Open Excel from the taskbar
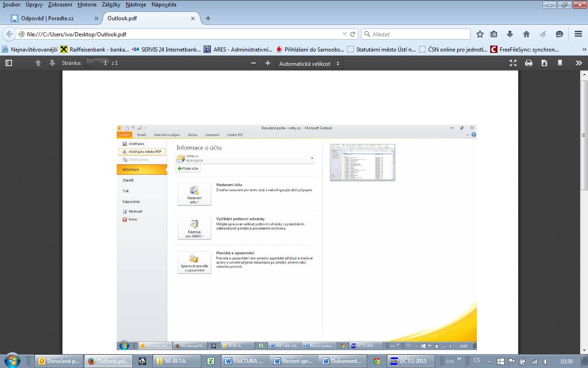 [x=211, y=361]
